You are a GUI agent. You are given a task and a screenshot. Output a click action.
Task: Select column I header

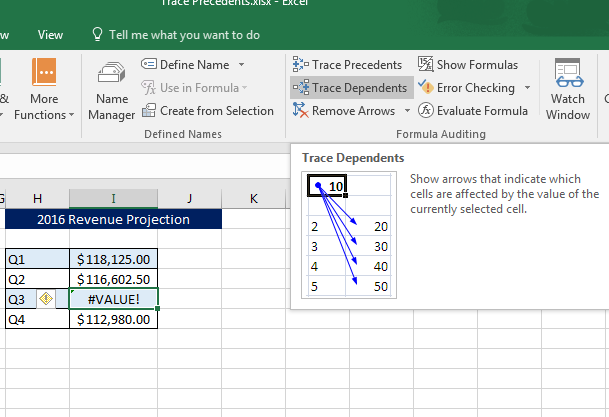(x=113, y=199)
